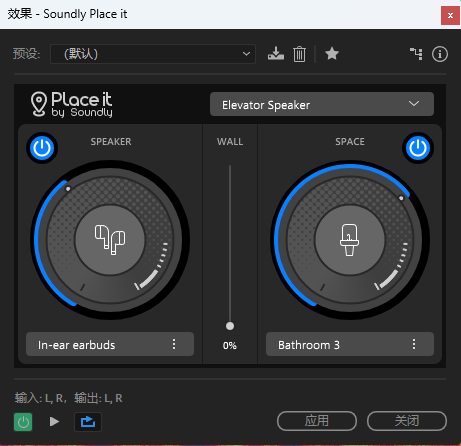Click the 应用 apply button
Screen dimensions: 461x446
click(317, 421)
